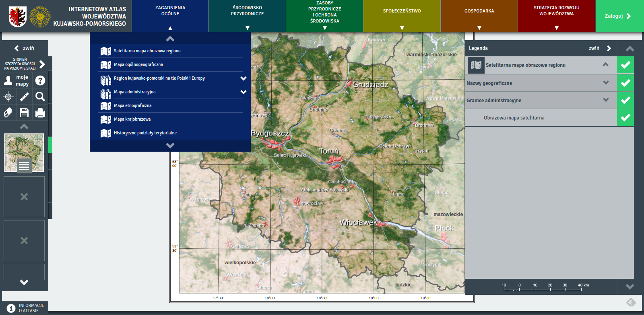Select the eraser tool
The height and width of the screenshot is (315, 644).
coord(8,113)
